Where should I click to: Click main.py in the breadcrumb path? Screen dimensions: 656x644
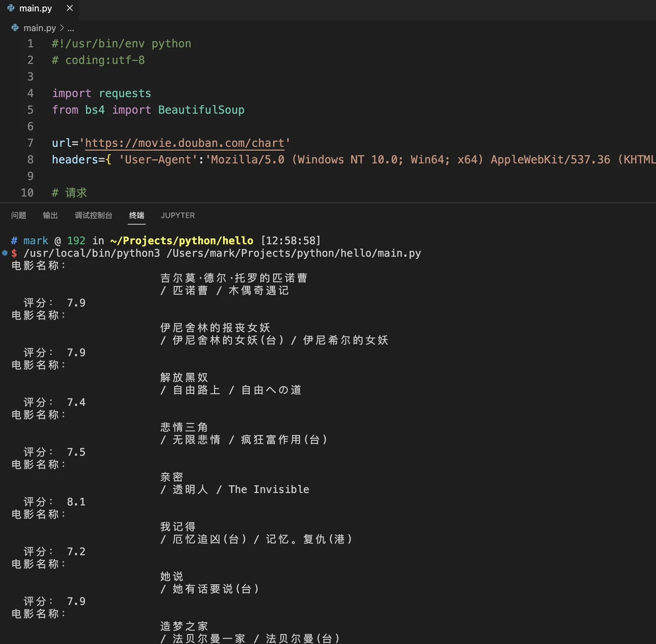coord(40,28)
